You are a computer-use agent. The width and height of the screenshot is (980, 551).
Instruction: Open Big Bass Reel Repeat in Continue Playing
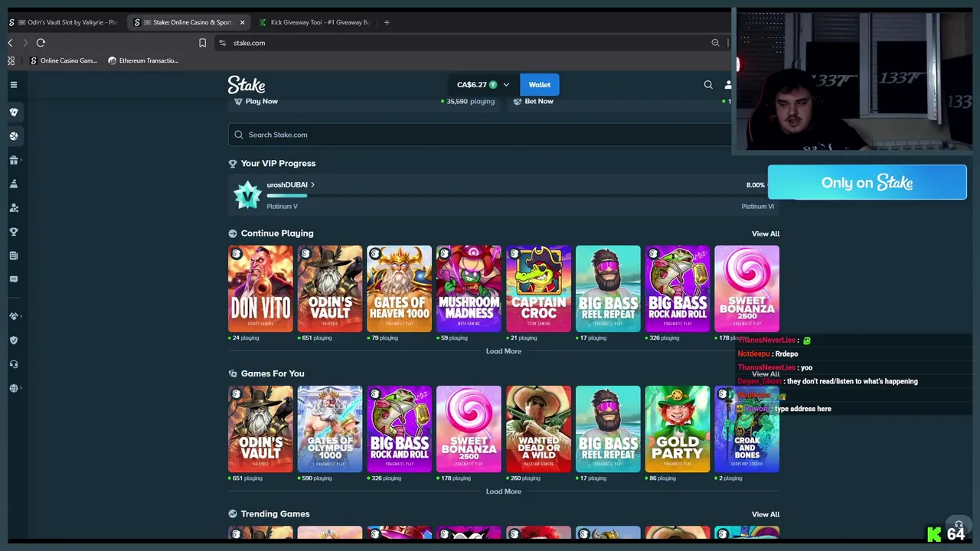(608, 289)
